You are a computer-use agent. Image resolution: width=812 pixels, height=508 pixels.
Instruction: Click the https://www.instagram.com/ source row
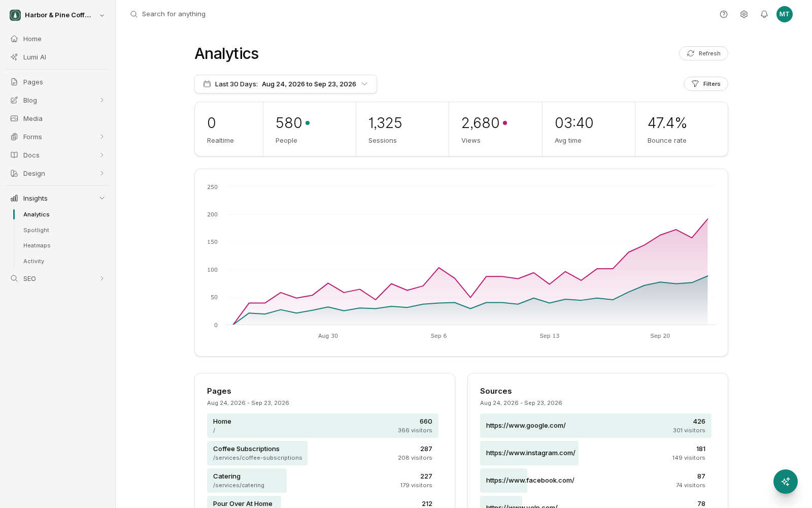point(596,453)
